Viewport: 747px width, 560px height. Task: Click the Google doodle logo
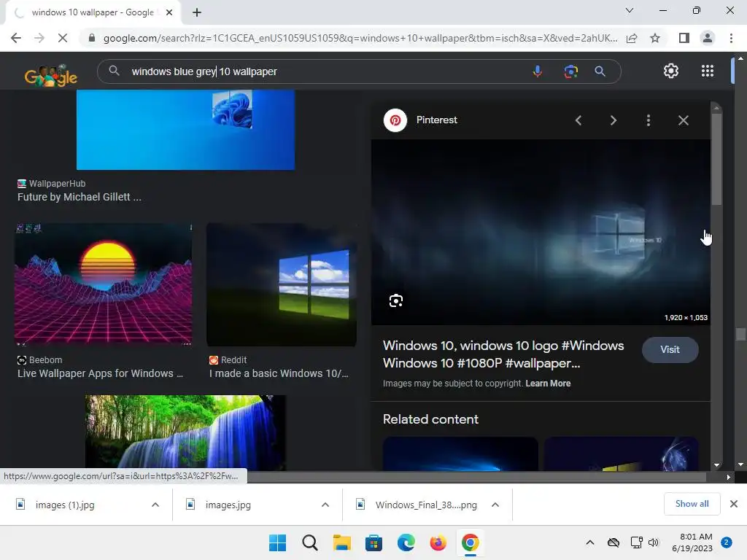pyautogui.click(x=51, y=75)
